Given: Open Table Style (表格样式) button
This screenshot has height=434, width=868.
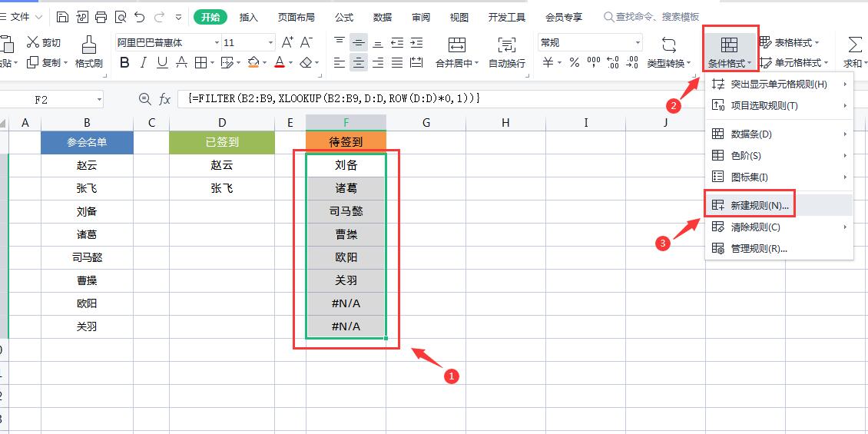Looking at the screenshot, I should [x=789, y=43].
